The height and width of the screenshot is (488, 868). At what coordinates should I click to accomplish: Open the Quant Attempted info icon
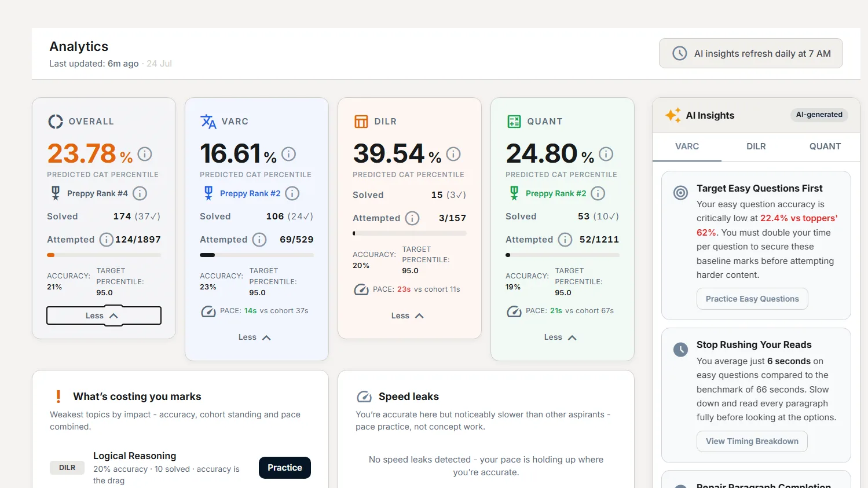point(565,240)
